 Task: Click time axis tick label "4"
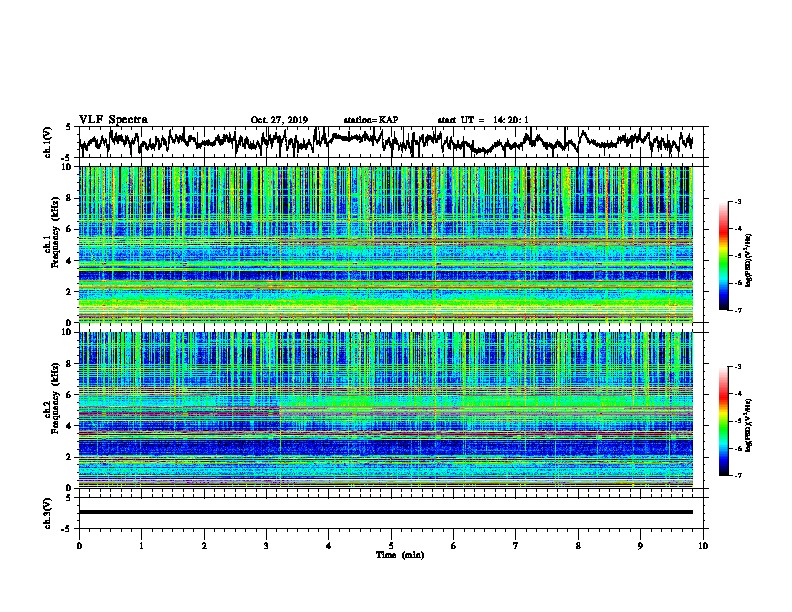329,546
